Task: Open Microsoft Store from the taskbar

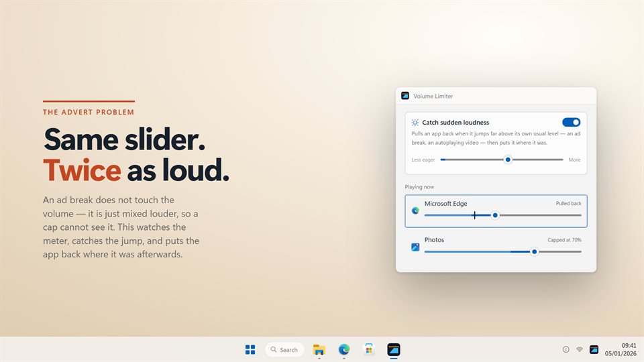Action: click(x=369, y=350)
